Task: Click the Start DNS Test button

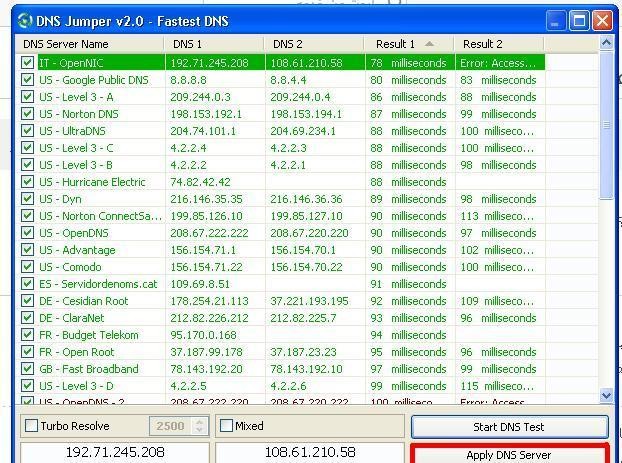Action: click(x=510, y=427)
